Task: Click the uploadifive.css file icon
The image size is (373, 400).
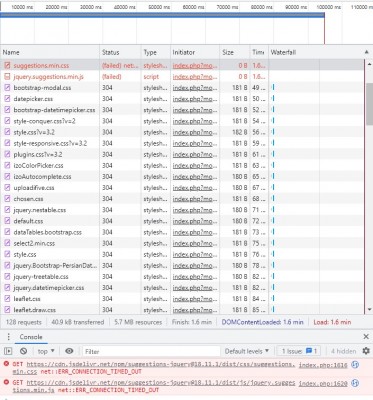Action: [7, 188]
